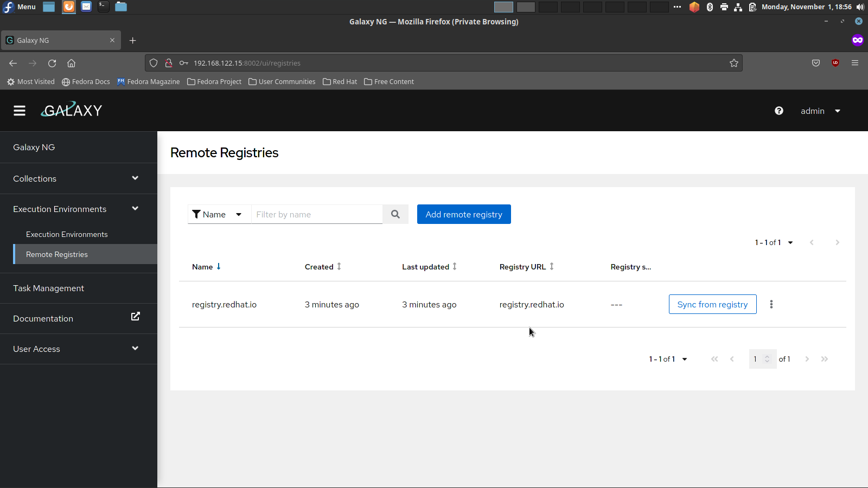Image resolution: width=868 pixels, height=488 pixels.
Task: Go to Firefox home page icon
Action: click(x=71, y=63)
